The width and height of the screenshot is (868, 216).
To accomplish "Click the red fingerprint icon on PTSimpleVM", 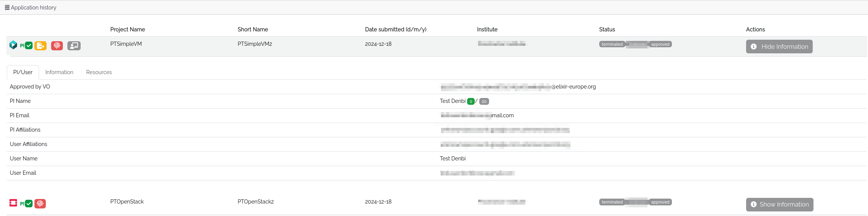I will [x=57, y=46].
